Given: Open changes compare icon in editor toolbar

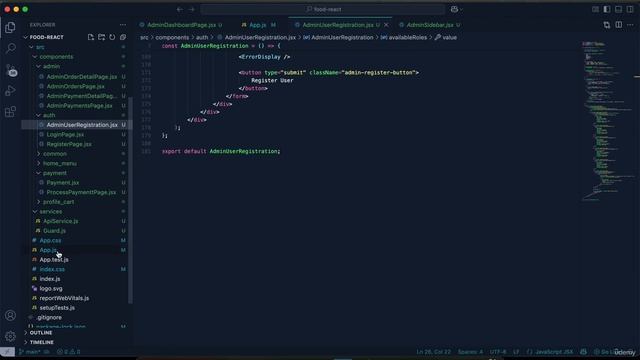Looking at the screenshot, I should [x=607, y=25].
